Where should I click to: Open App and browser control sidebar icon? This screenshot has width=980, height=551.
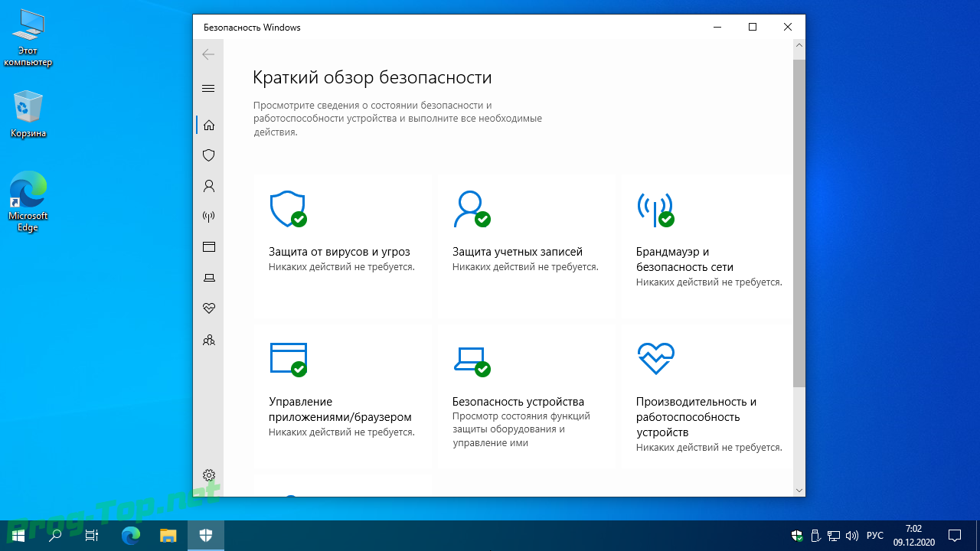pyautogui.click(x=208, y=247)
